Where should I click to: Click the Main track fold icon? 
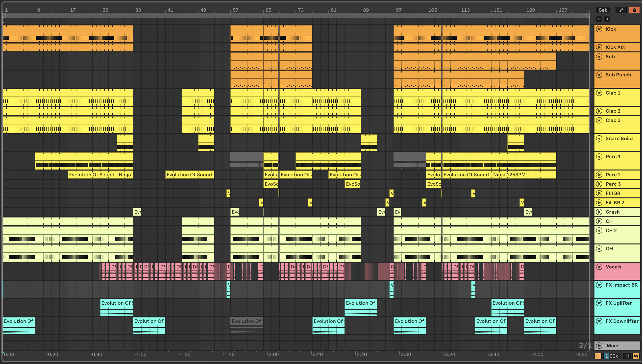[599, 345]
